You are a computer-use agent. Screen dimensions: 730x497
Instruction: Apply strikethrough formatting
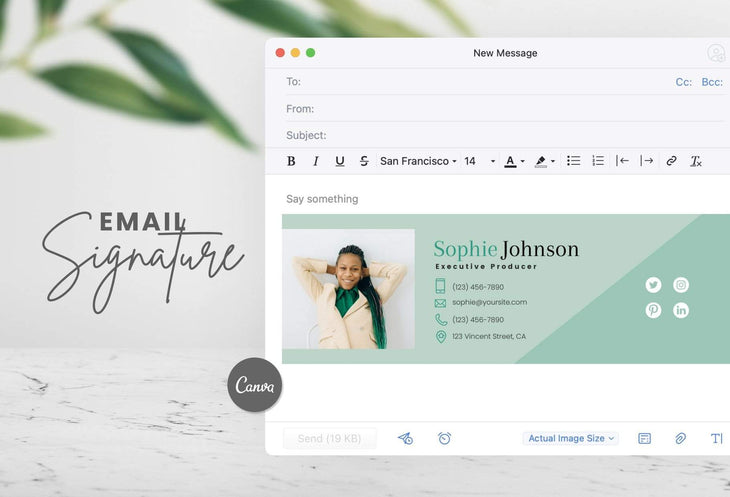[364, 161]
